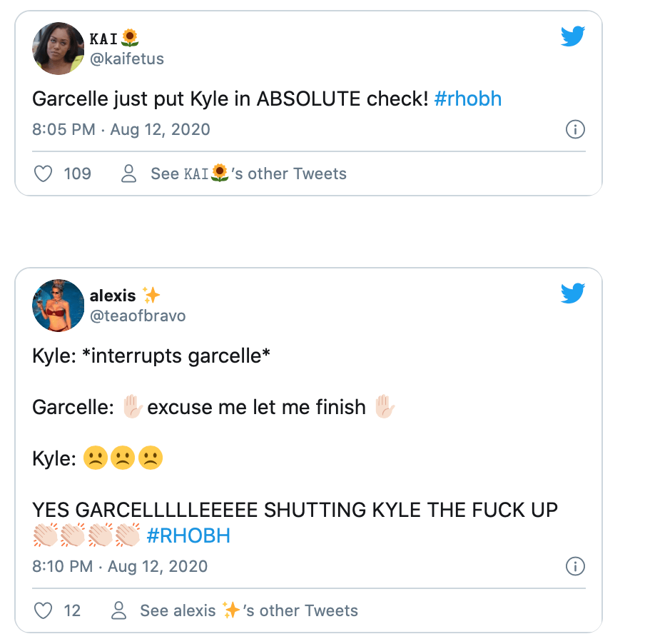645x644 pixels.
Task: Click the @teaofbravo handle
Action: (138, 316)
